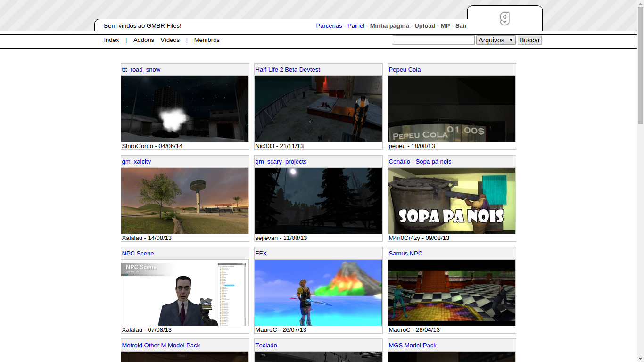This screenshot has width=644, height=362.
Task: Follow the Parcerias link
Action: [x=329, y=26]
